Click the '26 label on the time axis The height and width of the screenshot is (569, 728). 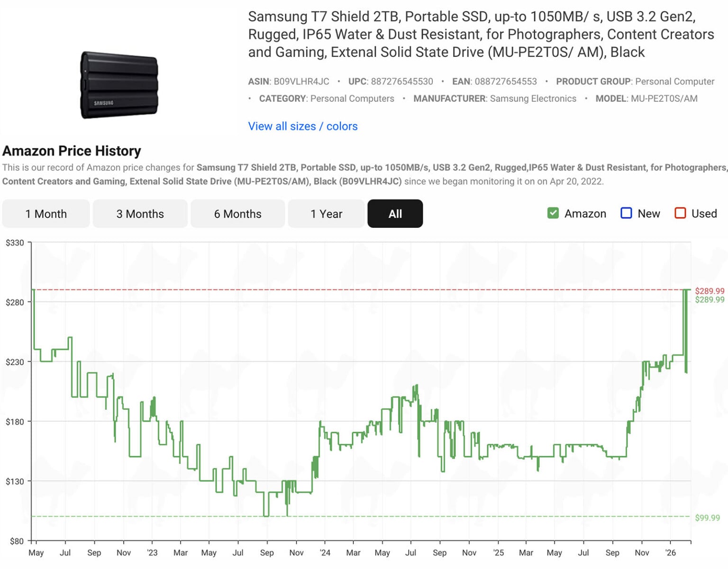click(670, 552)
